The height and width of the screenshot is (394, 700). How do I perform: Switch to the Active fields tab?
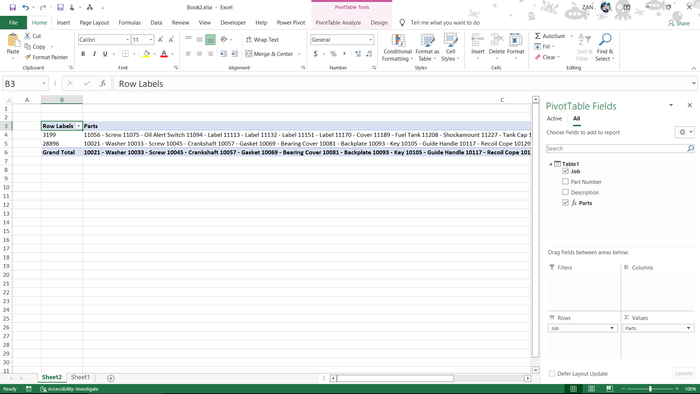554,119
